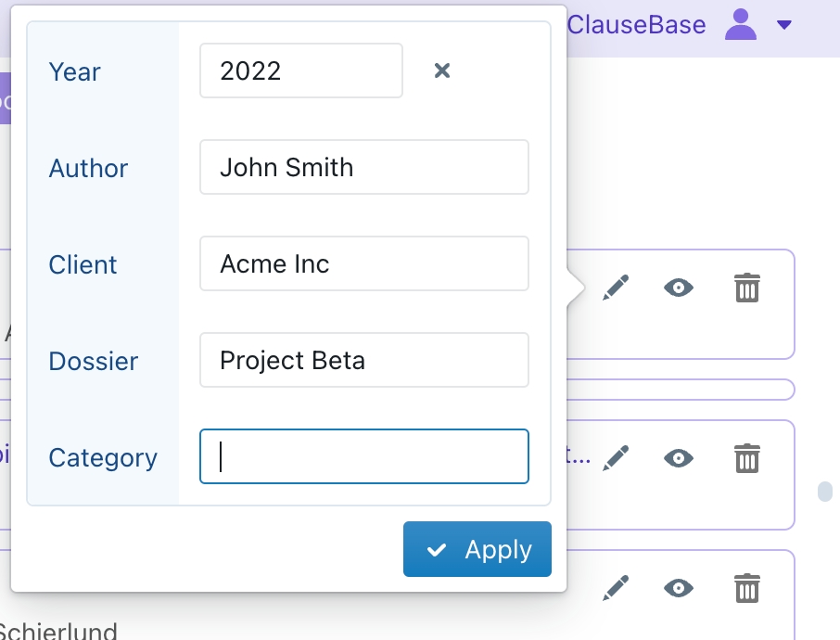Open the user profile avatar icon
This screenshot has height=640, width=840.
pyautogui.click(x=741, y=25)
